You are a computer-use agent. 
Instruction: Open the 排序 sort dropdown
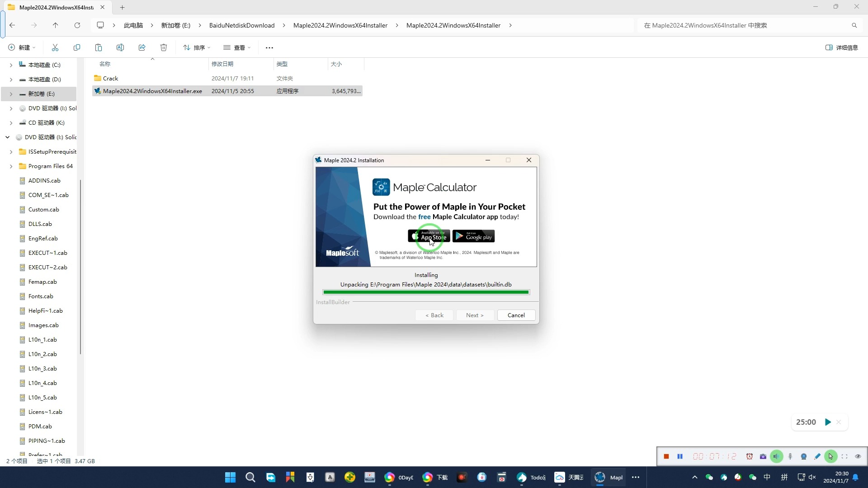[x=197, y=47]
